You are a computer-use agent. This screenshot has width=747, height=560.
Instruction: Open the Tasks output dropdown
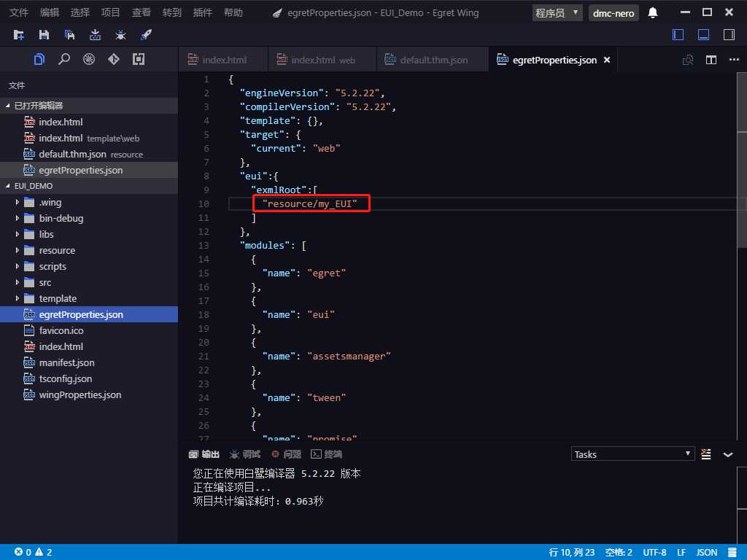click(632, 454)
